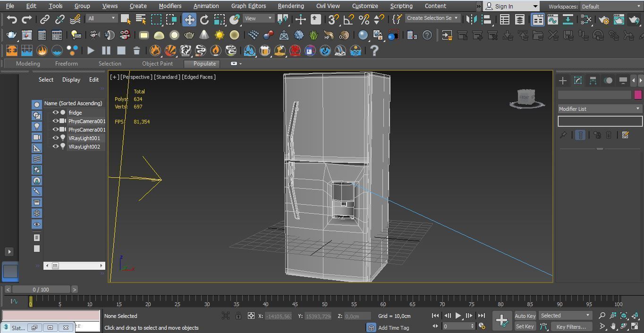Click Configure Modifier Sets icon

tap(626, 135)
